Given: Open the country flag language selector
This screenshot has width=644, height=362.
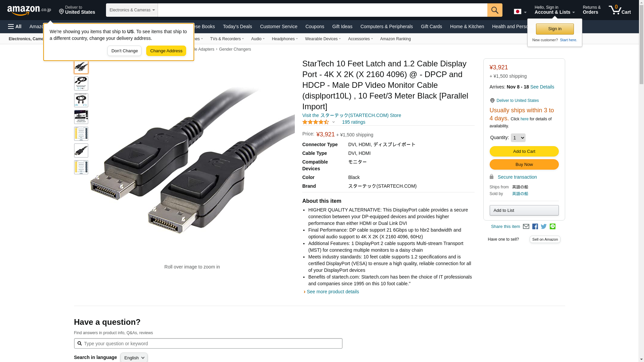Looking at the screenshot, I should click(520, 12).
